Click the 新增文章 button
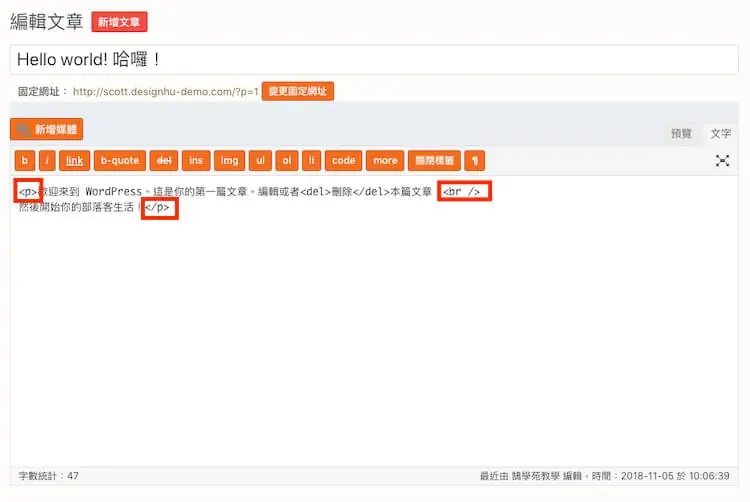The height and width of the screenshot is (502, 750). (119, 22)
